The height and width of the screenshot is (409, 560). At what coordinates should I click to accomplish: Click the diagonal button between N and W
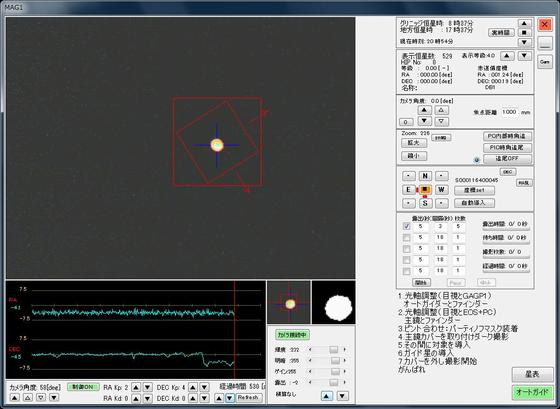(x=441, y=176)
